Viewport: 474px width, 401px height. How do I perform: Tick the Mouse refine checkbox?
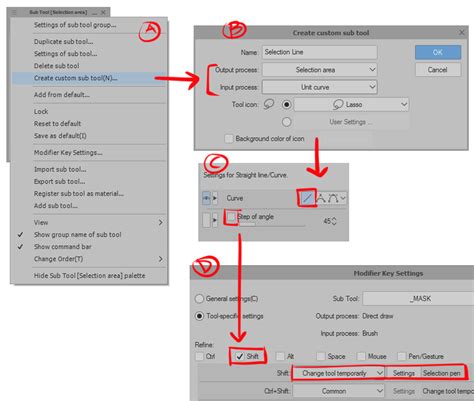(x=361, y=356)
